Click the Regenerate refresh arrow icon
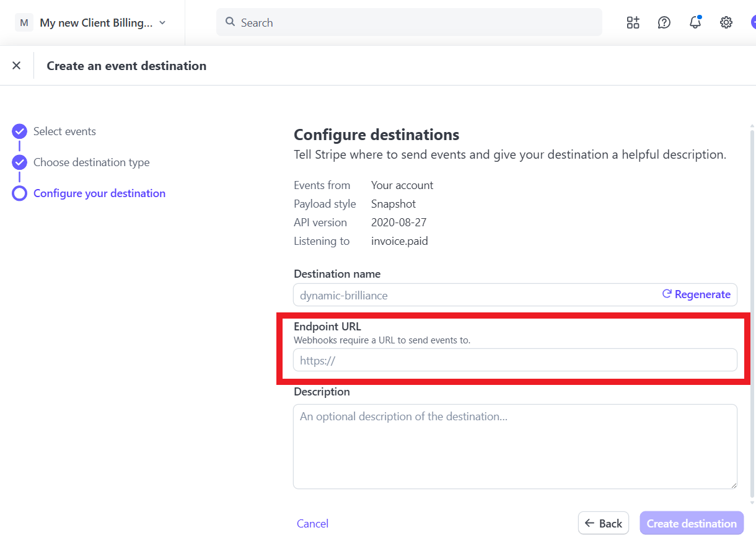 [667, 294]
